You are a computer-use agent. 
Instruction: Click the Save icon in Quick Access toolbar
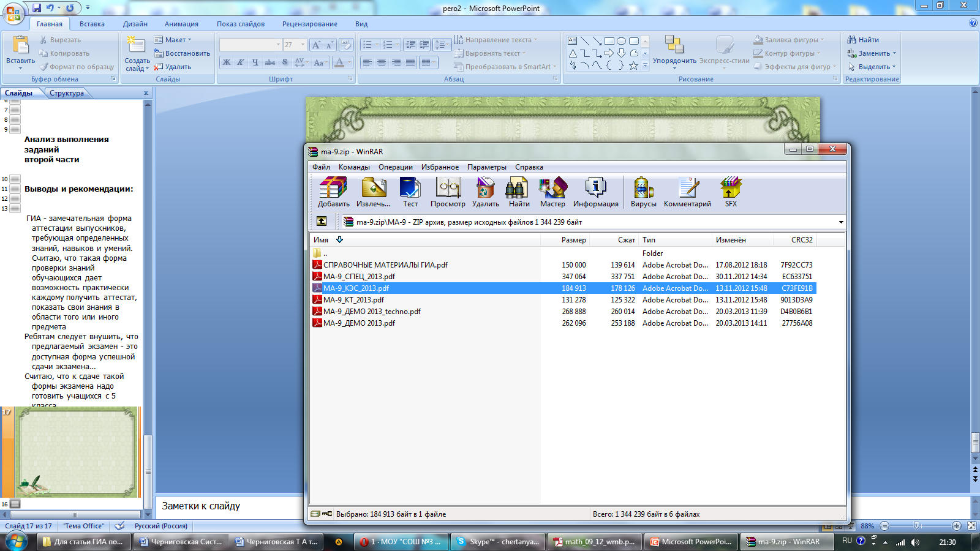click(x=37, y=8)
